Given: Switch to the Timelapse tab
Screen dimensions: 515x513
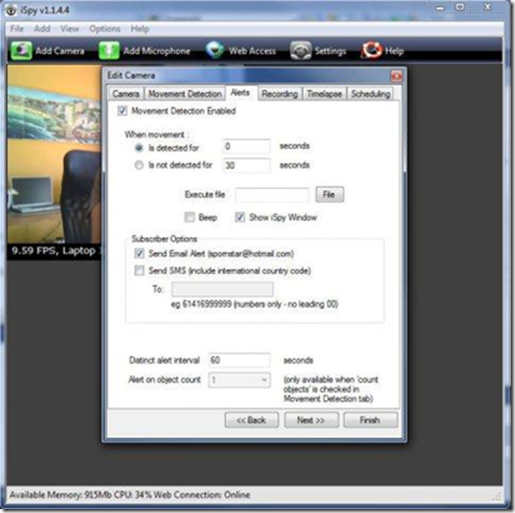Looking at the screenshot, I should tap(324, 94).
